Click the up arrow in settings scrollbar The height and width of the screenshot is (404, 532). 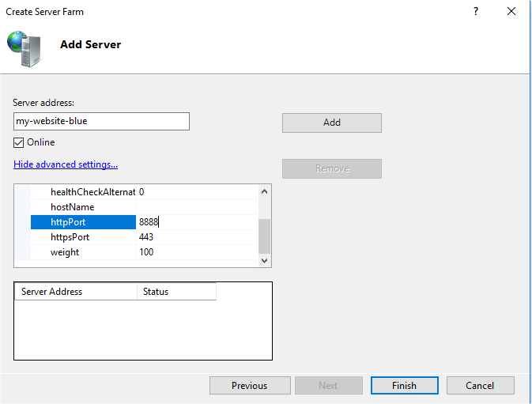tap(265, 191)
